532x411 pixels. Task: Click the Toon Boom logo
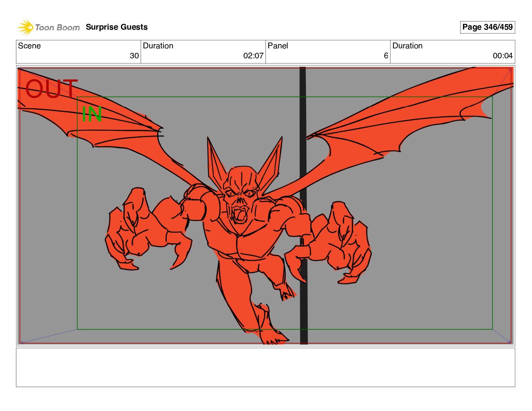pyautogui.click(x=48, y=27)
